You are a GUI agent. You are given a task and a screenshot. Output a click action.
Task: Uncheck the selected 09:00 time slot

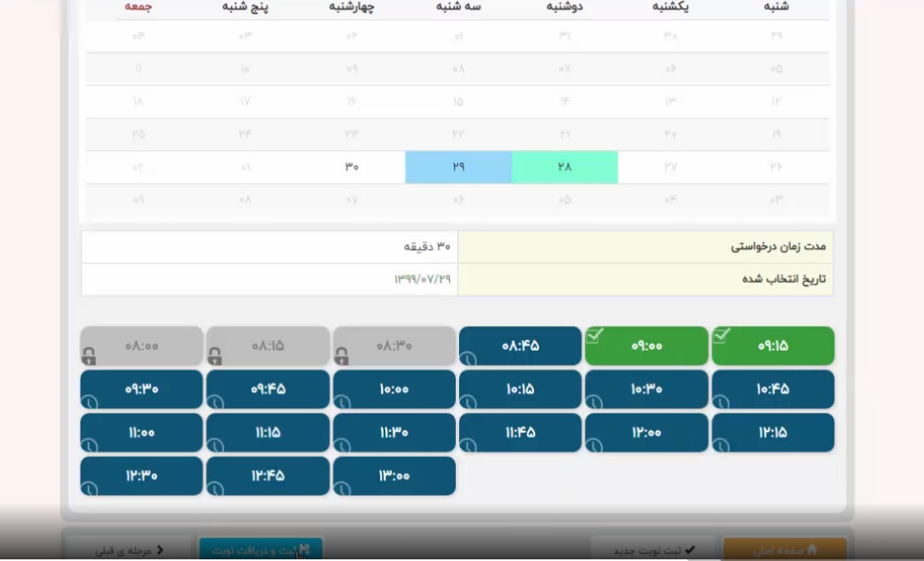(x=646, y=345)
